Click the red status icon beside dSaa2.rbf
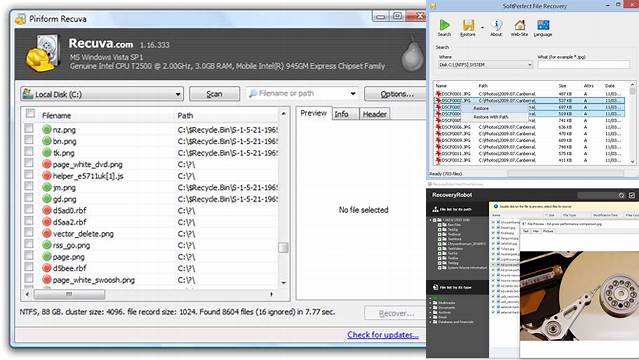 (46, 222)
